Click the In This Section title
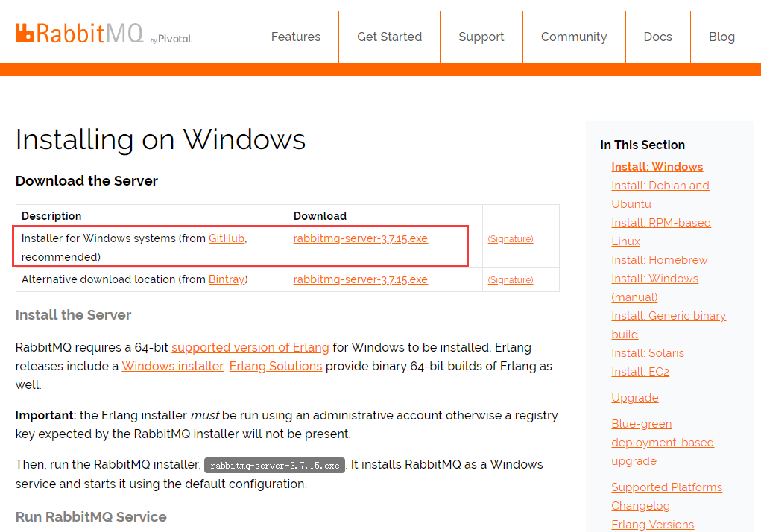 click(x=642, y=145)
